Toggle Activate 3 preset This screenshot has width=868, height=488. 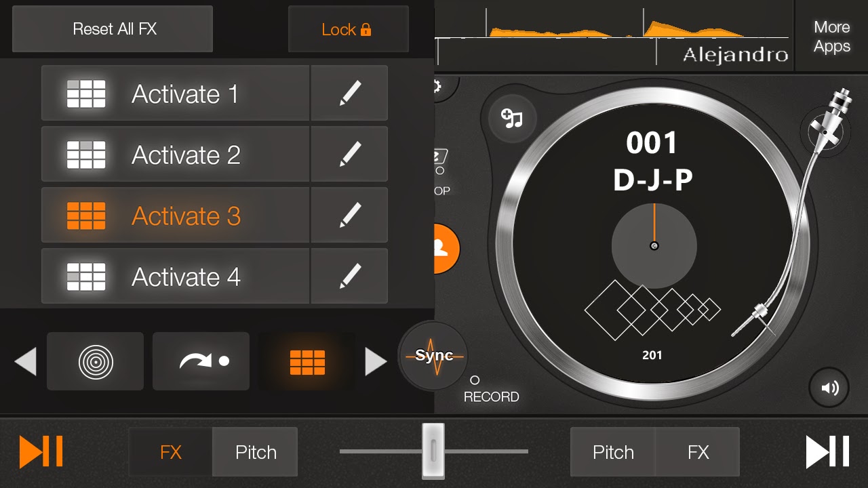pos(175,216)
